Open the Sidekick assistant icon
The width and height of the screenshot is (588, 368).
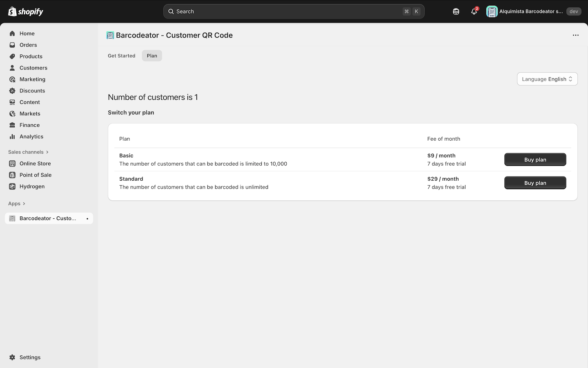456,11
